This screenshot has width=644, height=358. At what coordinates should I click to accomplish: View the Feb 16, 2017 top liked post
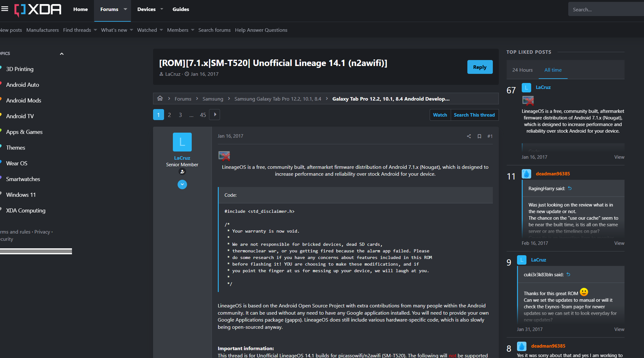coord(619,243)
